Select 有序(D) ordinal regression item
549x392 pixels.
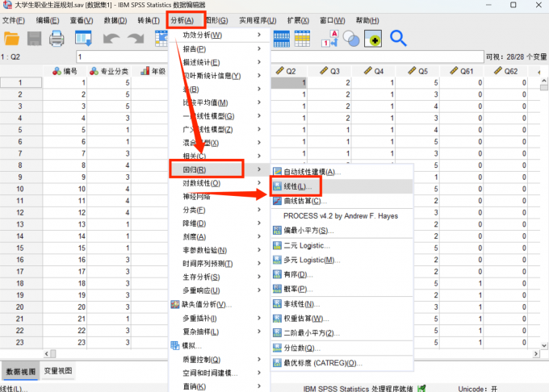point(342,274)
